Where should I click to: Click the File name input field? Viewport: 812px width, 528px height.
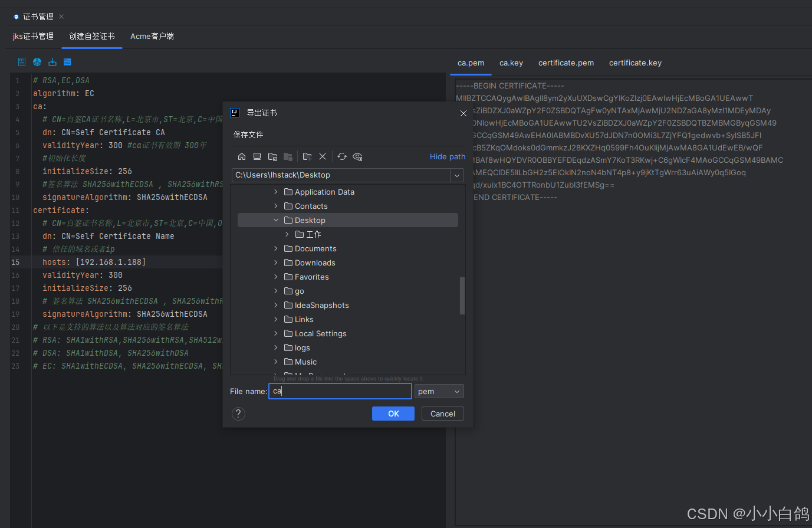click(x=340, y=391)
